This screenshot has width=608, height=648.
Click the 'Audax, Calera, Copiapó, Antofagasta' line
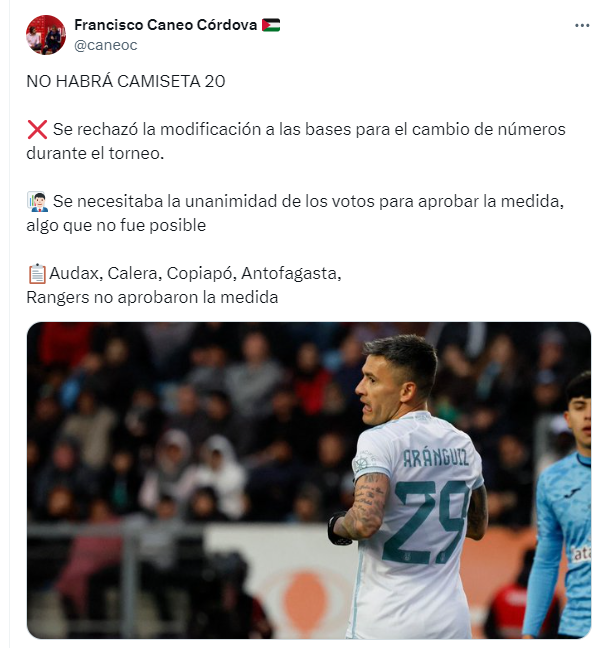195,274
